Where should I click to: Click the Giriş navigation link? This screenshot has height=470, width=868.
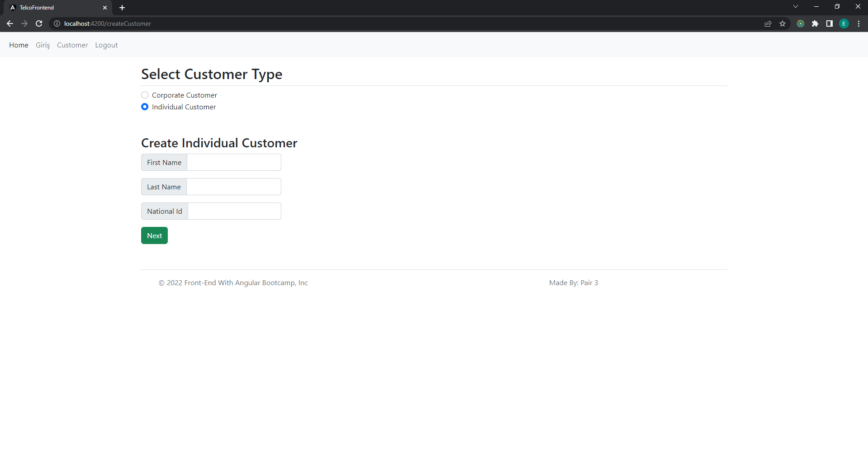43,45
